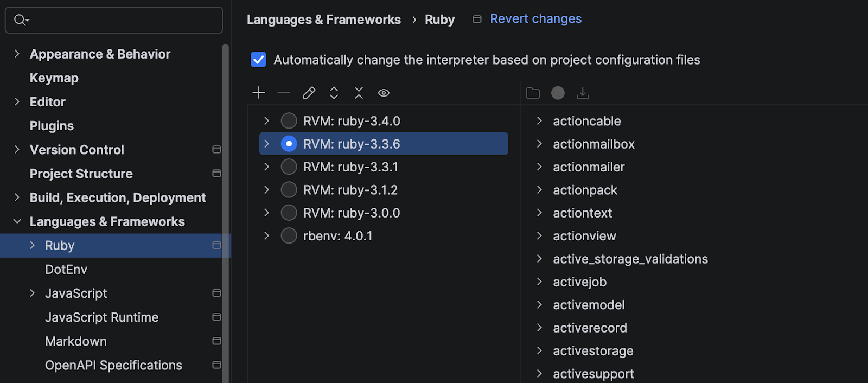Choose RVM: ruby-3.1.2 interpreter radio button

click(289, 190)
